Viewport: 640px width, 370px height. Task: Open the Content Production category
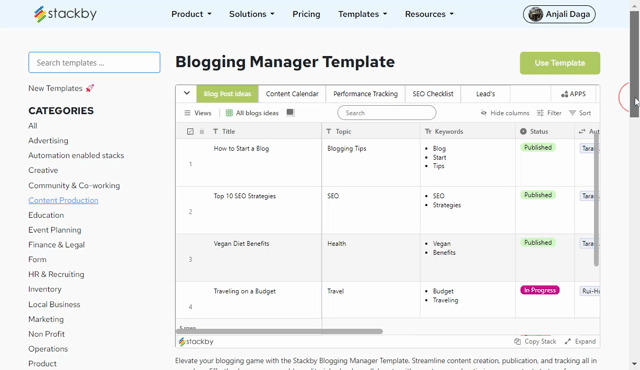tap(63, 200)
